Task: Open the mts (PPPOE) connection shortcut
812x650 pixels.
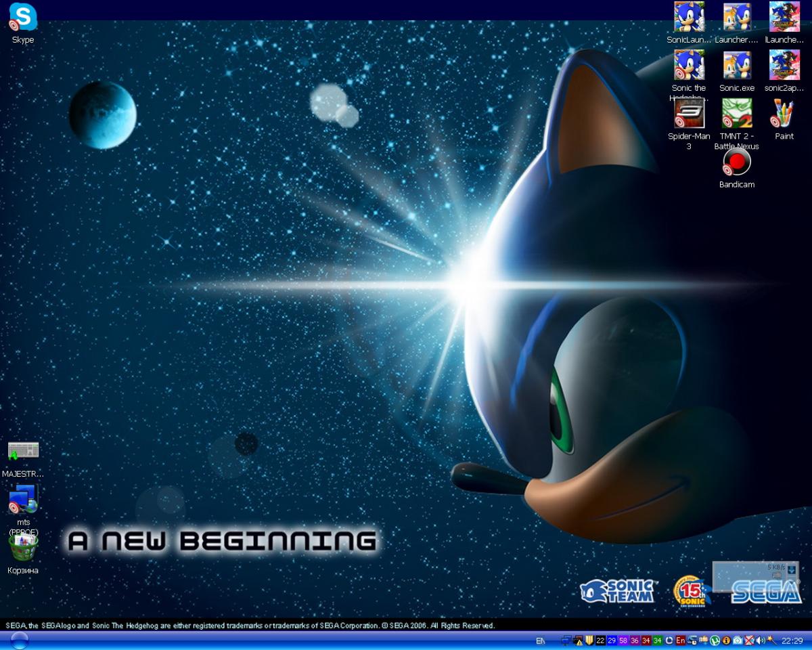Action: [23, 500]
